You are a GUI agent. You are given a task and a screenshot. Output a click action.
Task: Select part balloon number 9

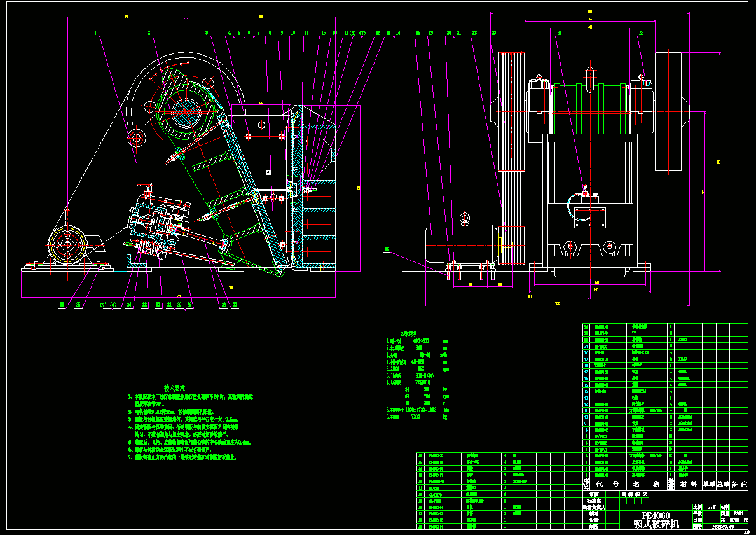[282, 33]
